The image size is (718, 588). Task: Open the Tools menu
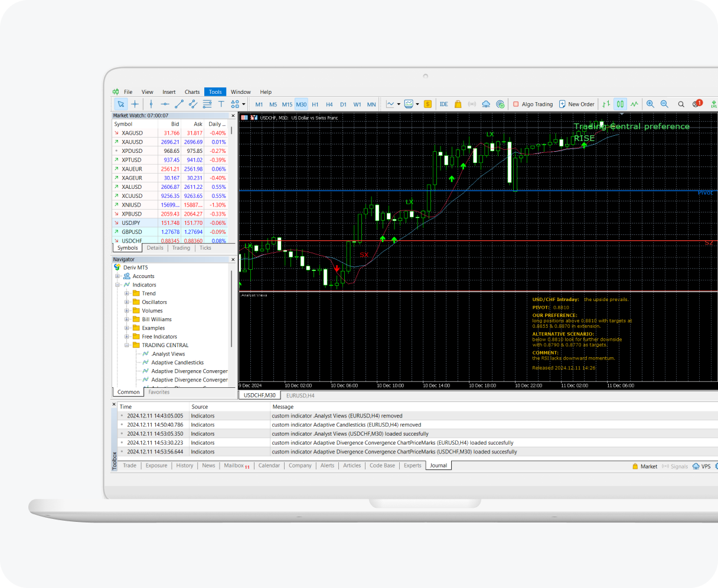pos(215,92)
